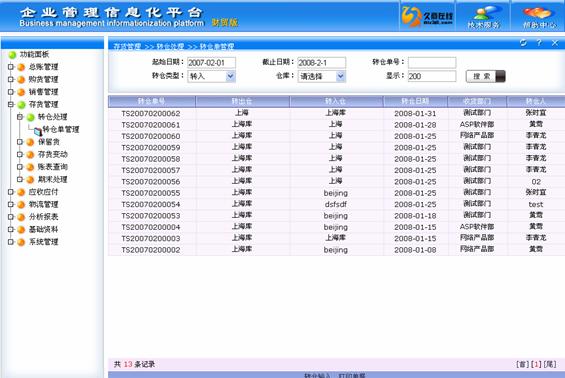Click the refresh icon in panel header
Screen dimensions: 565x378
[523, 43]
